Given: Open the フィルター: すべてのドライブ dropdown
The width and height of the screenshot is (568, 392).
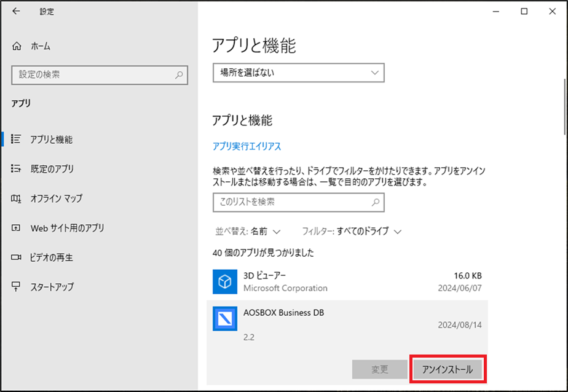Looking at the screenshot, I should pos(352,231).
